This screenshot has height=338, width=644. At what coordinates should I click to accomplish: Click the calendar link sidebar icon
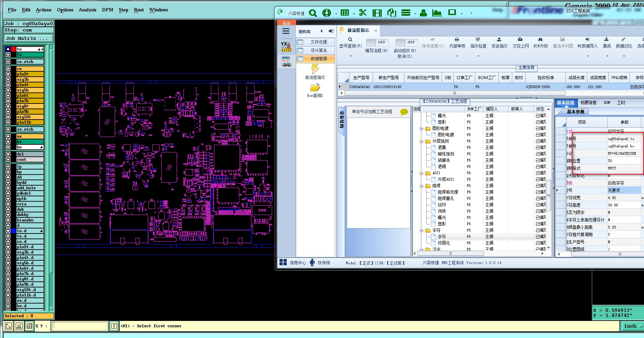pos(286,62)
